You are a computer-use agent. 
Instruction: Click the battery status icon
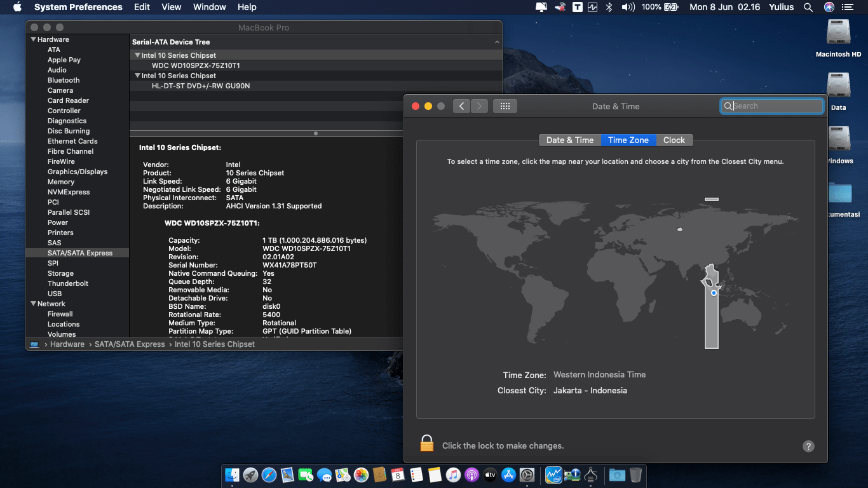[x=671, y=7]
